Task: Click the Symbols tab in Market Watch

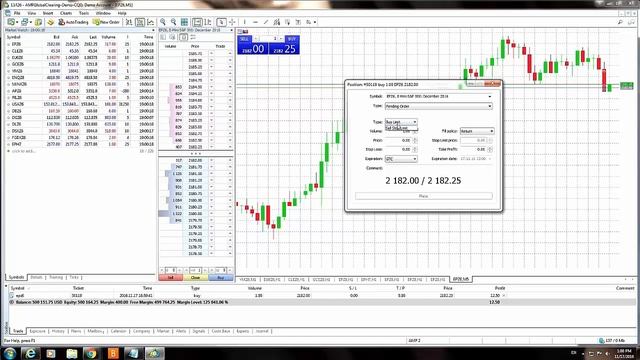Action: pyautogui.click(x=16, y=277)
